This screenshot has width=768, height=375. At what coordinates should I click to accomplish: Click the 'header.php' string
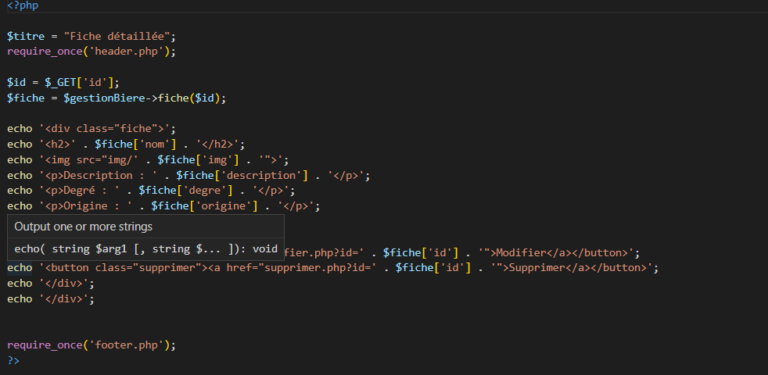pos(126,51)
